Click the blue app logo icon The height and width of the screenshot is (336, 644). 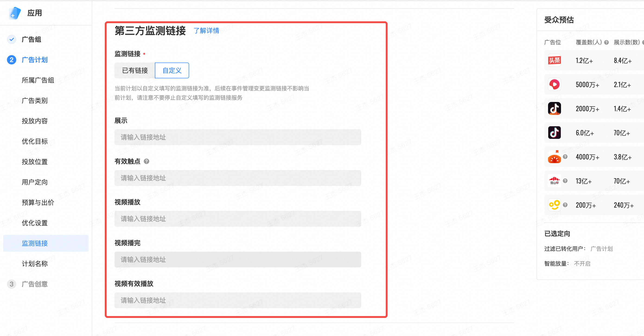click(x=15, y=13)
